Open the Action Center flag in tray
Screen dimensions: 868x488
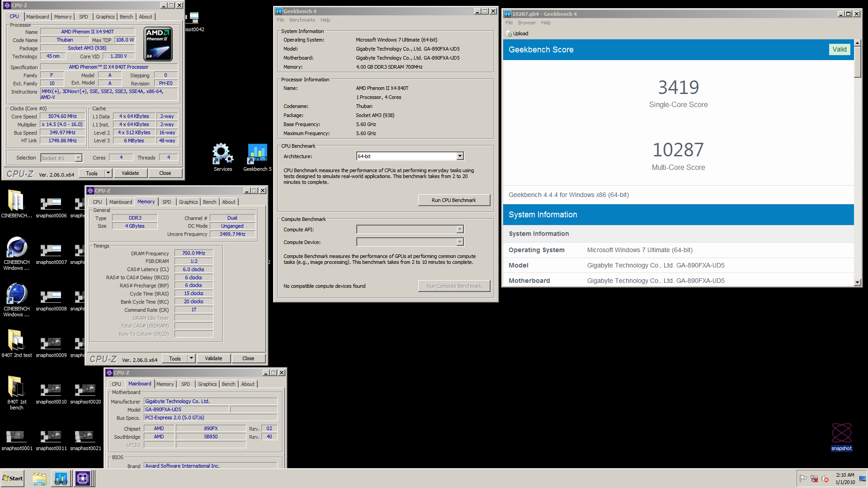[803, 479]
